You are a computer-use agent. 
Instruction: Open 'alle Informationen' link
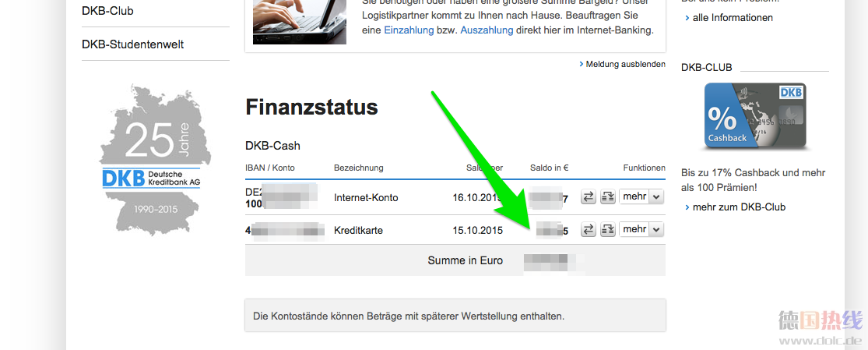[733, 18]
